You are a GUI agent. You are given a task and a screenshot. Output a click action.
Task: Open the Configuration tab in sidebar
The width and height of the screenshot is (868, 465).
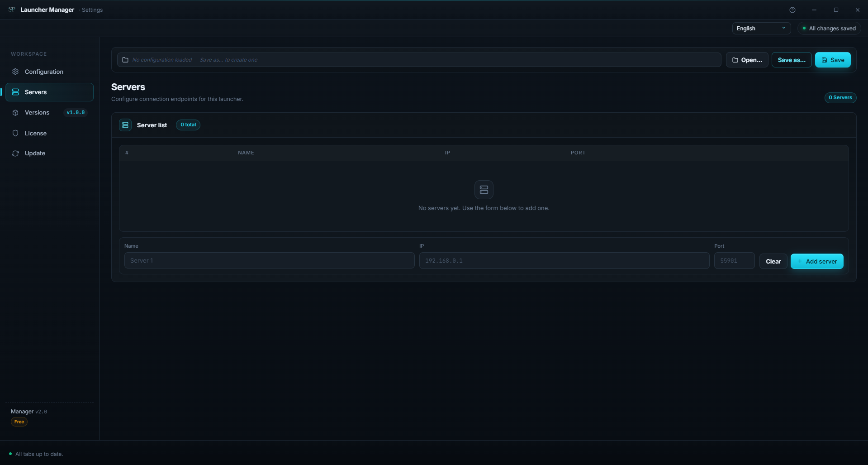49,72
